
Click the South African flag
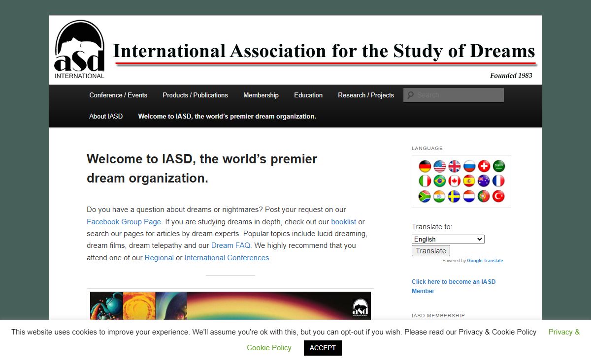pyautogui.click(x=425, y=196)
